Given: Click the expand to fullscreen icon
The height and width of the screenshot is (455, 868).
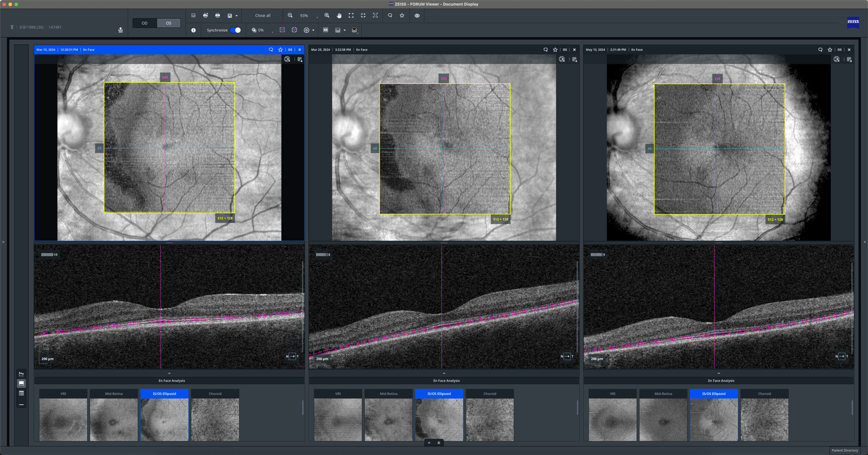Looking at the screenshot, I should (351, 16).
